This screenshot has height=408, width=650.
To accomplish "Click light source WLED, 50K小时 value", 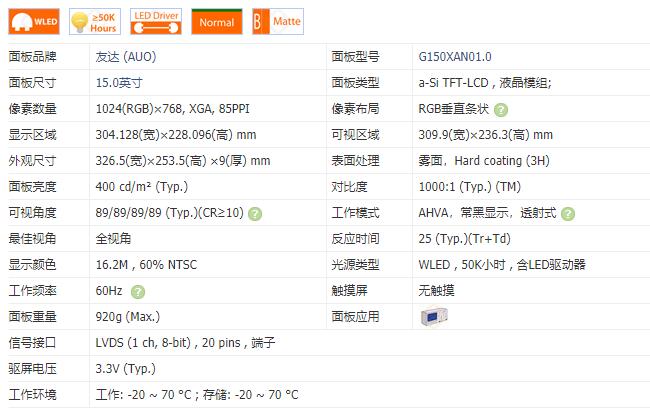I will click(502, 265).
